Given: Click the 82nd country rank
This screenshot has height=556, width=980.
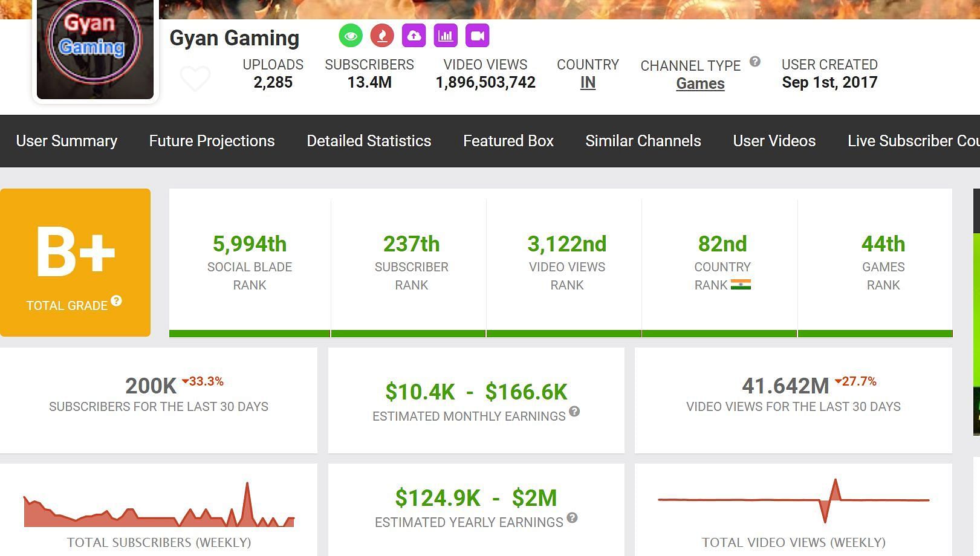Looking at the screenshot, I should (722, 244).
